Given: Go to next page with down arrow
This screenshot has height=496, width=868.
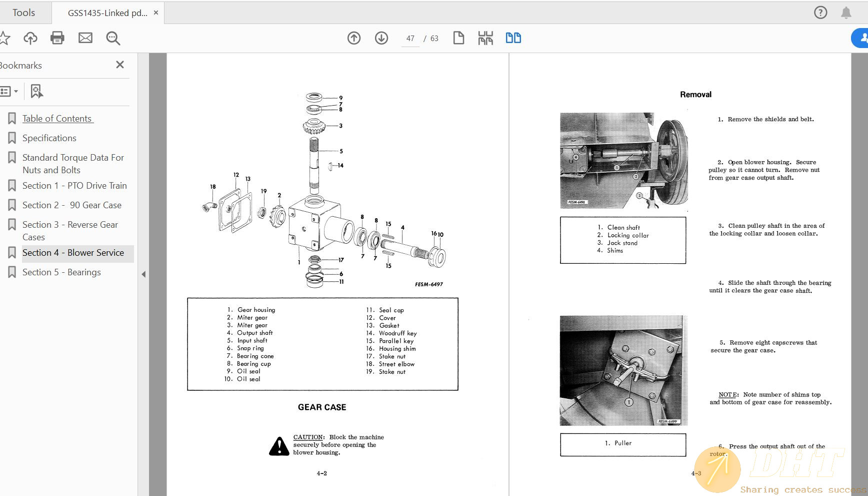Looking at the screenshot, I should [x=381, y=38].
